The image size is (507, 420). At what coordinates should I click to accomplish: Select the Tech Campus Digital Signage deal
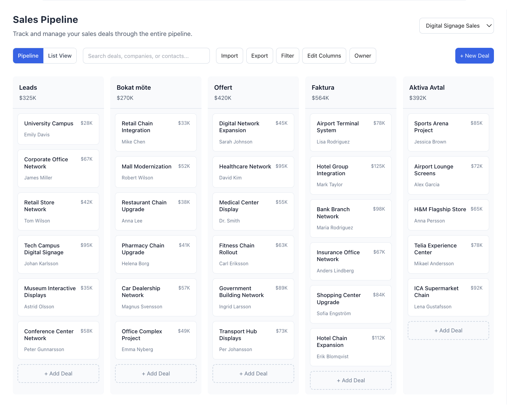pyautogui.click(x=58, y=254)
